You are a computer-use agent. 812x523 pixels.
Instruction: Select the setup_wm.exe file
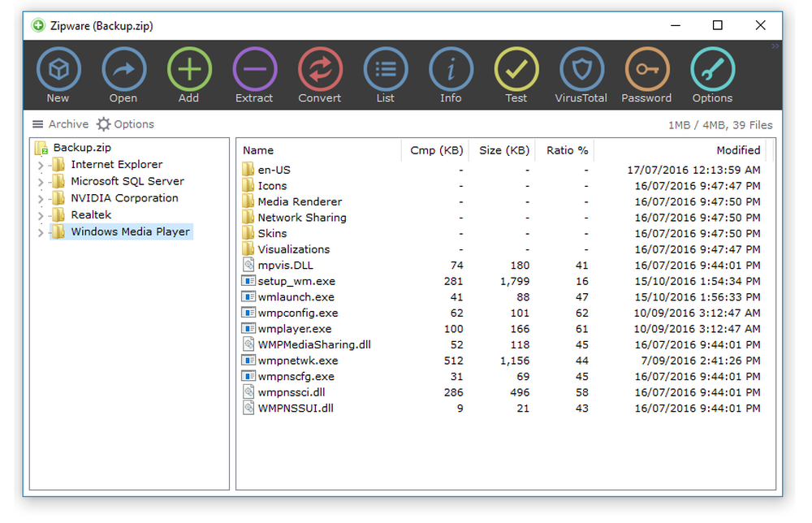pyautogui.click(x=502, y=281)
